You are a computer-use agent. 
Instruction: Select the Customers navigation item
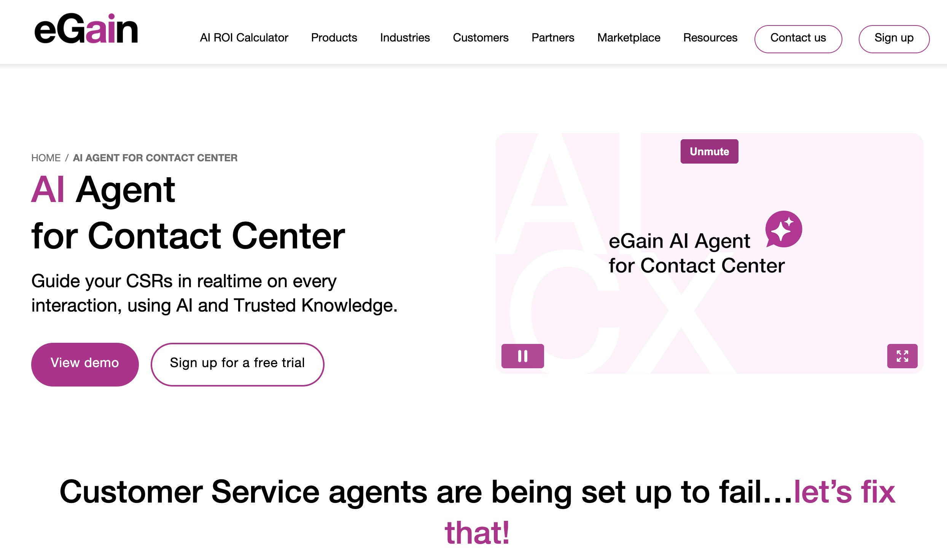480,38
